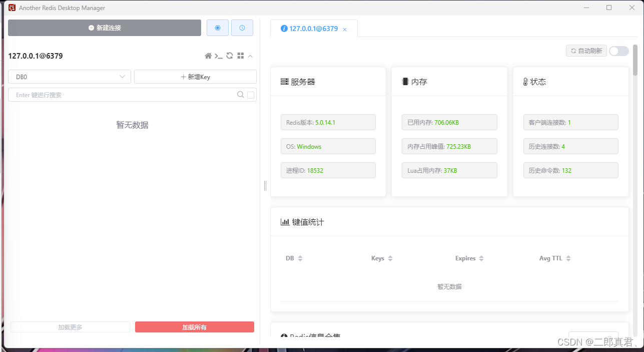Sort the Keys column with its arrows
Image resolution: width=644 pixels, height=352 pixels.
click(390, 258)
